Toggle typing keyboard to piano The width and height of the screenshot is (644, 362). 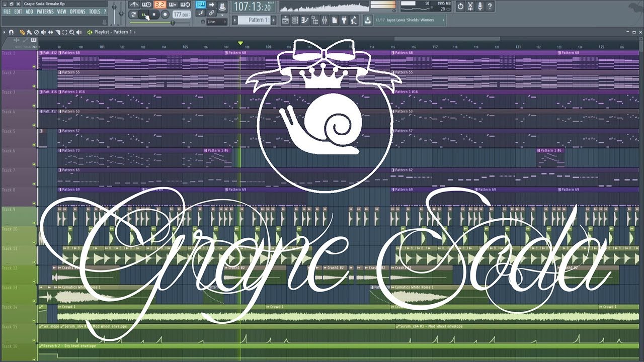[x=200, y=5]
